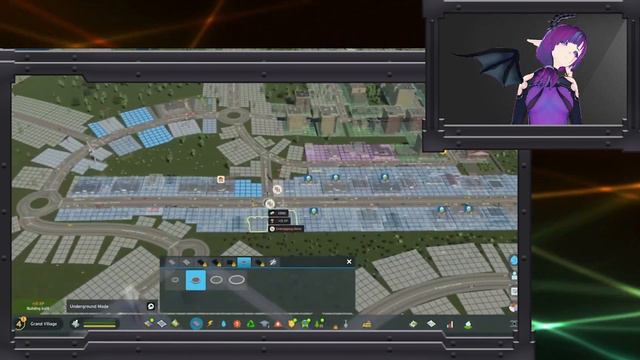Click the white diamond map tiles icon
Viewport: 640px width, 360px height.
point(431,324)
